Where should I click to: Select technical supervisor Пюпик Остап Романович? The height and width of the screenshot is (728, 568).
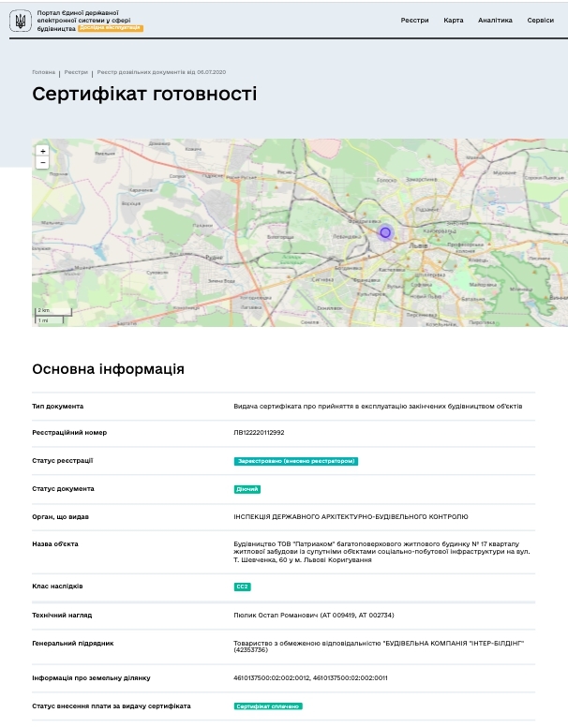coord(314,616)
